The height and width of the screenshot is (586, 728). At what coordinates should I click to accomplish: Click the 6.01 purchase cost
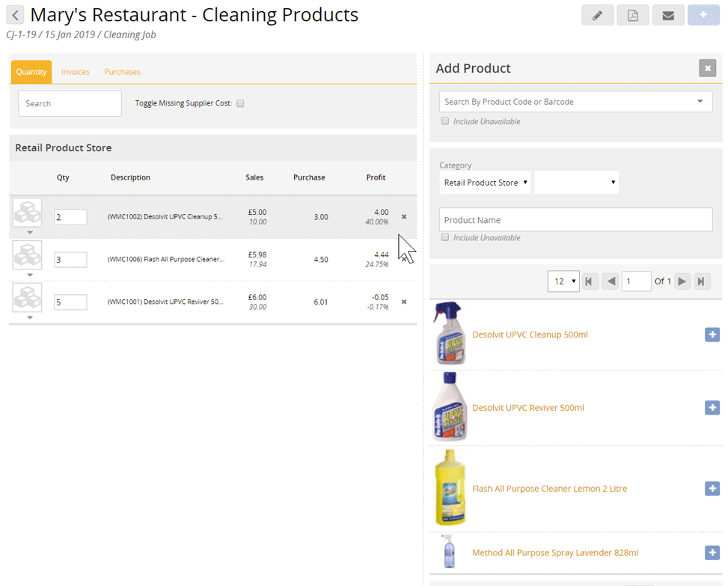click(x=321, y=302)
